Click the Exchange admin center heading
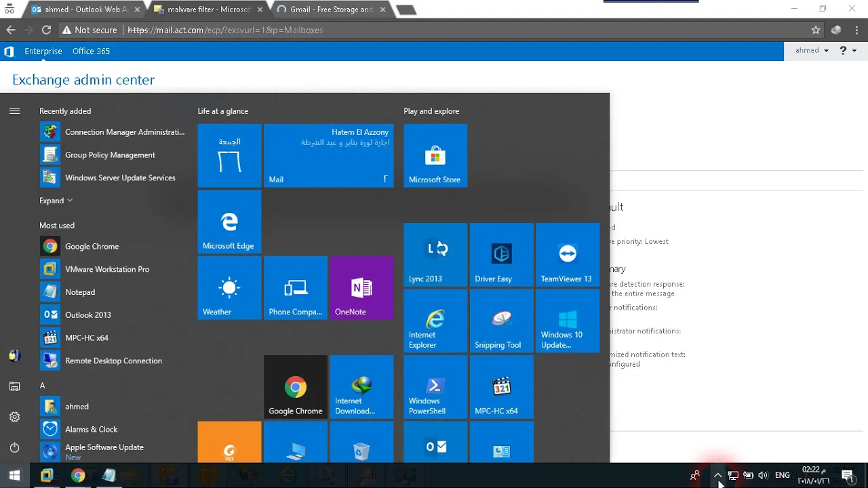Image resolution: width=868 pixels, height=488 pixels. (83, 80)
